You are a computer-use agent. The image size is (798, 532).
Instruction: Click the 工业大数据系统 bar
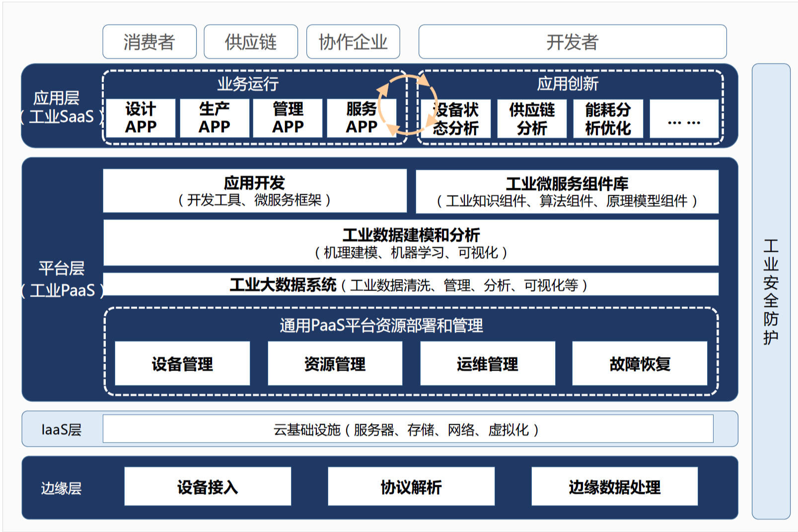click(411, 284)
